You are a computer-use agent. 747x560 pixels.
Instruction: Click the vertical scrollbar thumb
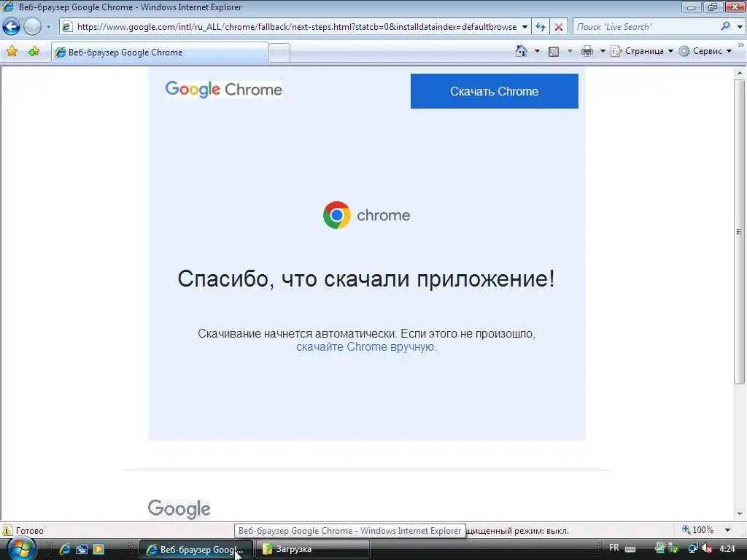pyautogui.click(x=740, y=231)
